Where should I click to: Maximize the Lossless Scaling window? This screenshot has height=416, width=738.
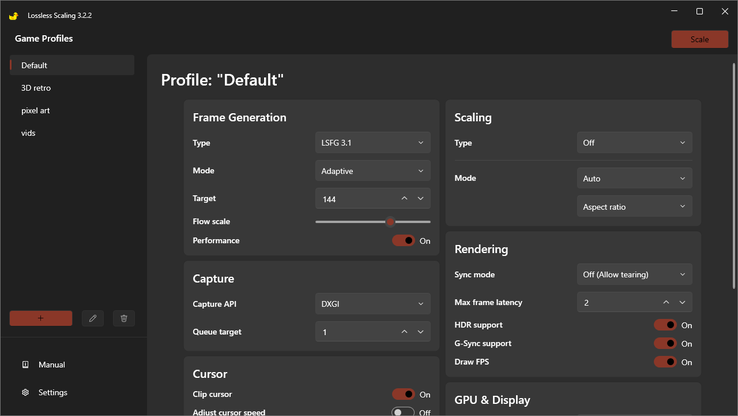click(x=699, y=11)
